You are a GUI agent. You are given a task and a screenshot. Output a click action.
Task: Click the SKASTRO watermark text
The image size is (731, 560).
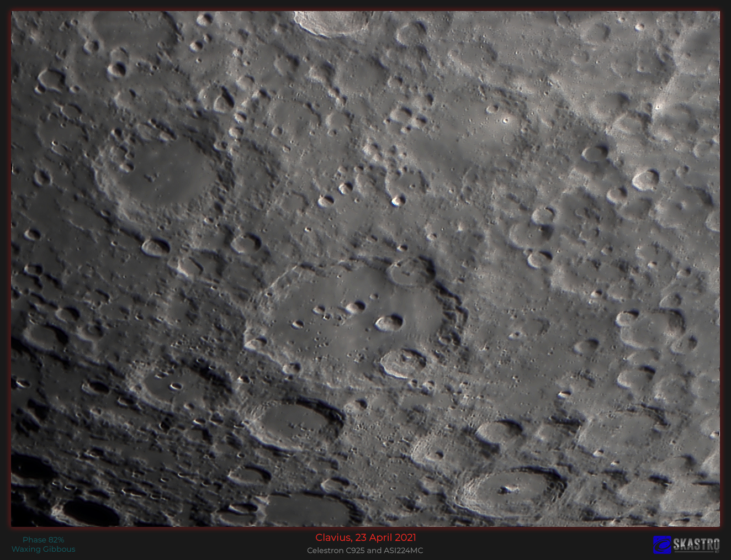tap(696, 545)
